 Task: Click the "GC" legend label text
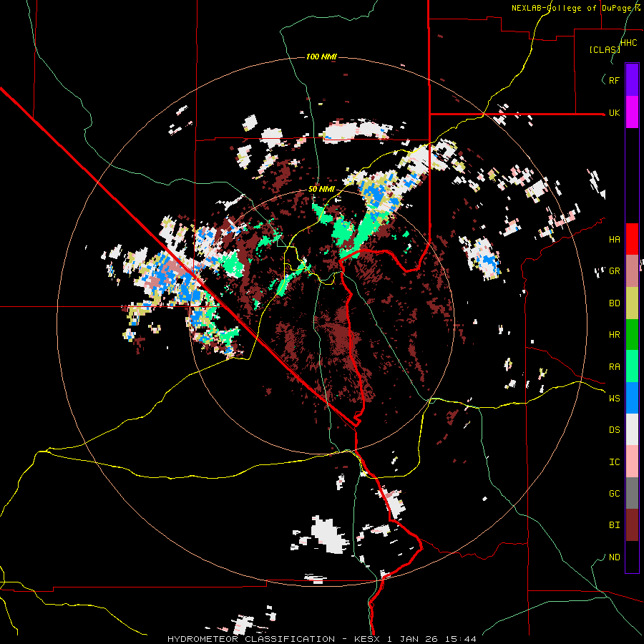[x=614, y=494]
